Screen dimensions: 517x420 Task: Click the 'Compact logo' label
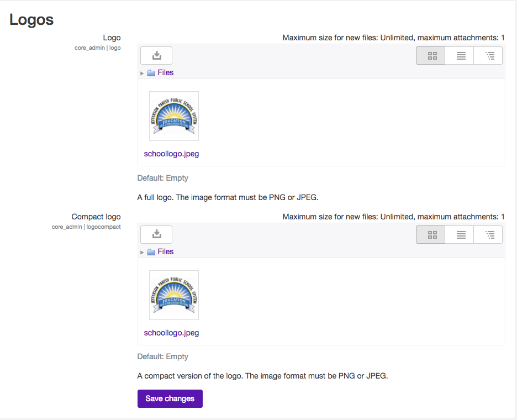pos(96,217)
